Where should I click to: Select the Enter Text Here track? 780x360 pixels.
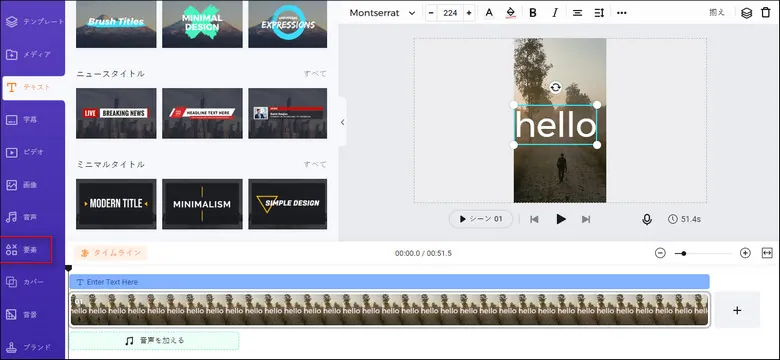390,282
